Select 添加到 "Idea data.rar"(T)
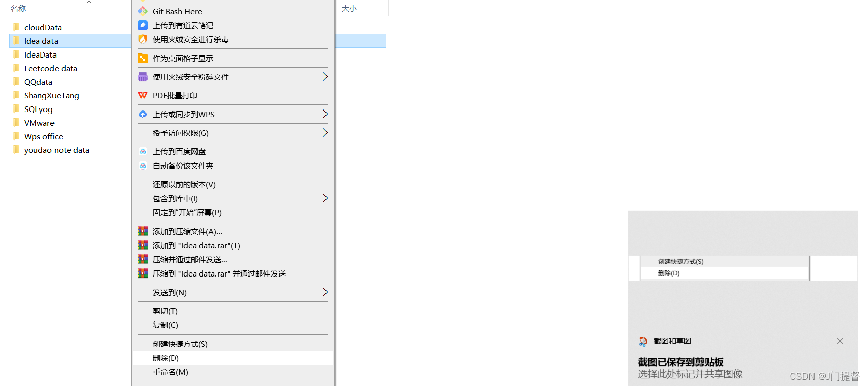This screenshot has height=386, width=868. coord(233,245)
